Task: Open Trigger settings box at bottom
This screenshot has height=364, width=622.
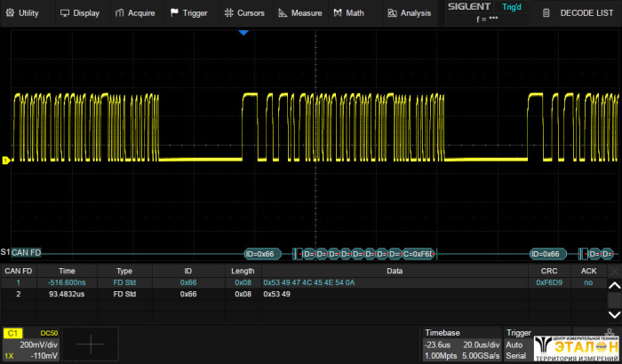Action: point(518,344)
